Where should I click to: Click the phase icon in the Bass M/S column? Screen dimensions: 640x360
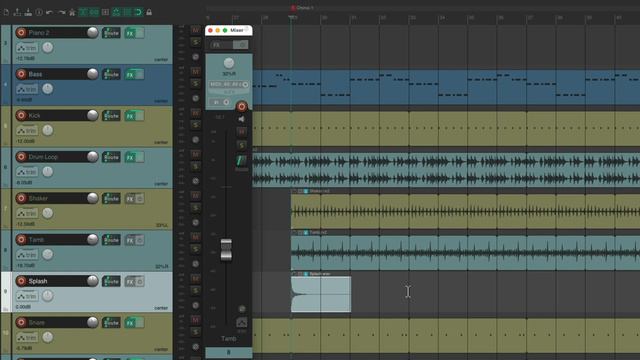(196, 98)
